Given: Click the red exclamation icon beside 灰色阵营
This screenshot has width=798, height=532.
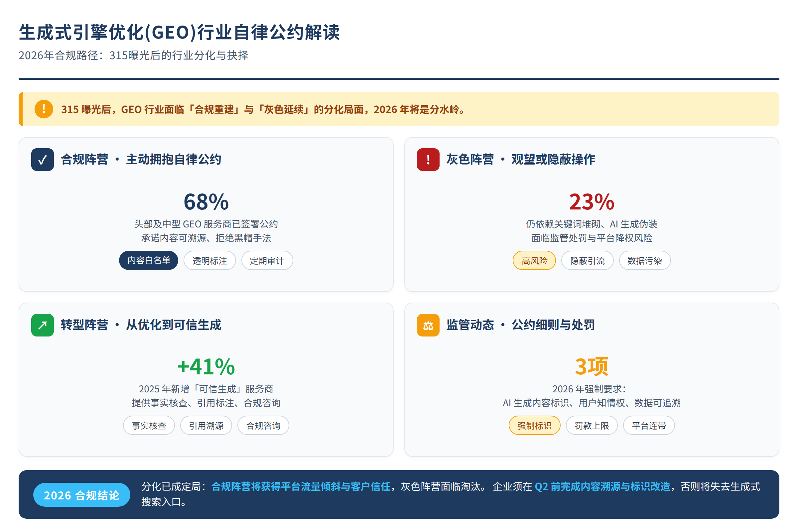Looking at the screenshot, I should [x=428, y=160].
